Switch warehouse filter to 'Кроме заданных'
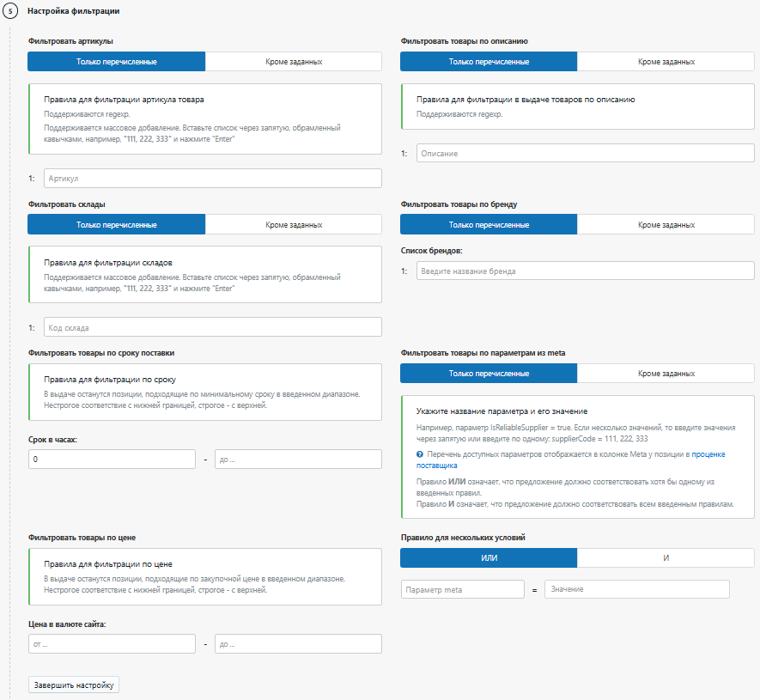This screenshot has height=700, width=760. 294,225
